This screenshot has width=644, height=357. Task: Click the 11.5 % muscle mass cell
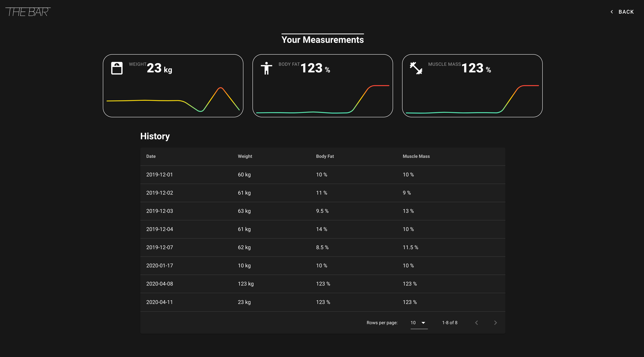coord(410,247)
